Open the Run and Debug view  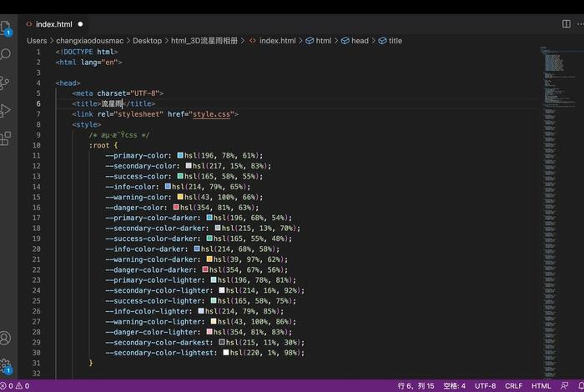pyautogui.click(x=5, y=111)
